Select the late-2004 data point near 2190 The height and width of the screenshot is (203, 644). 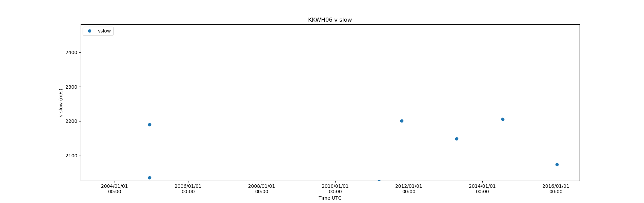[149, 125]
